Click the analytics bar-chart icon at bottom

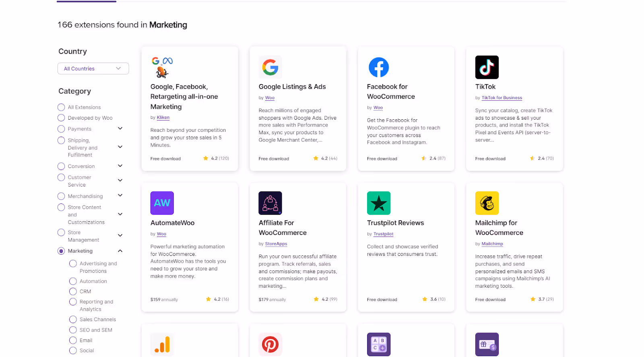click(162, 345)
